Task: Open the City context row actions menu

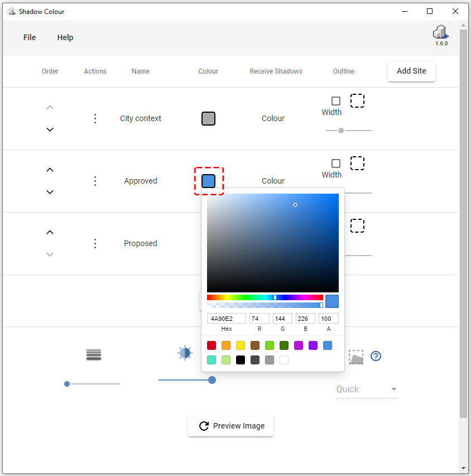Action: pyautogui.click(x=95, y=118)
